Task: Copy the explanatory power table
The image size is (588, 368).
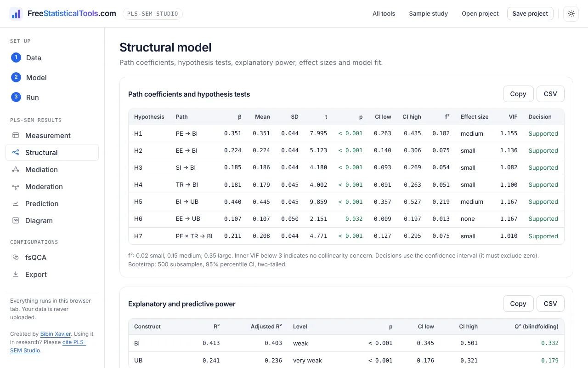Action: coord(518,304)
